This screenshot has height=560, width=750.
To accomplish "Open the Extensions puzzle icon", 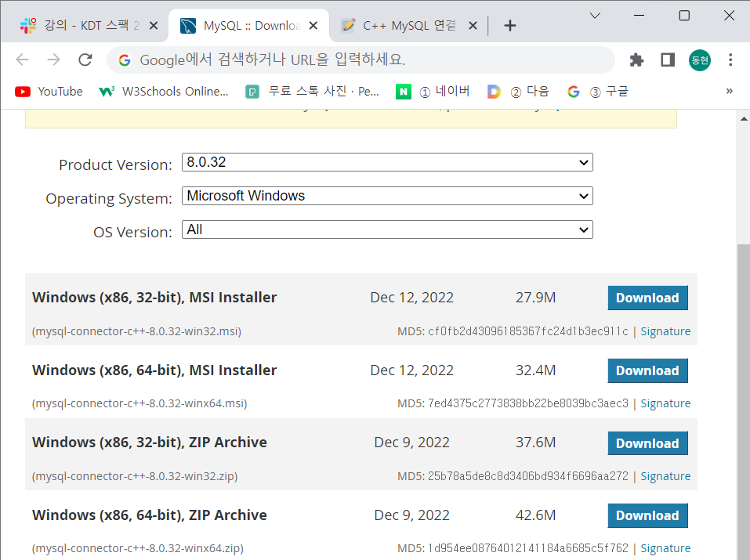I will pos(636,60).
